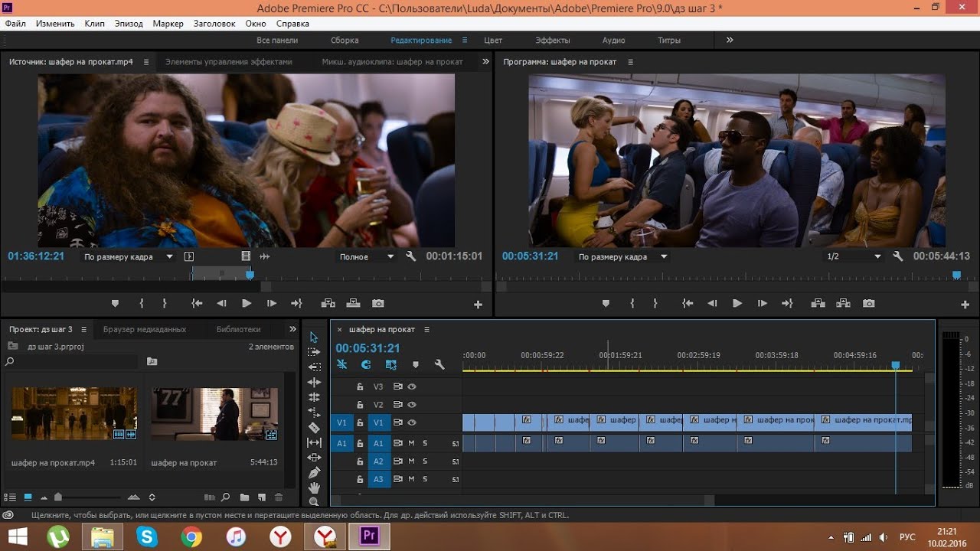Open the Source monitor settings wrench
The height and width of the screenshot is (551, 980).
tap(410, 256)
